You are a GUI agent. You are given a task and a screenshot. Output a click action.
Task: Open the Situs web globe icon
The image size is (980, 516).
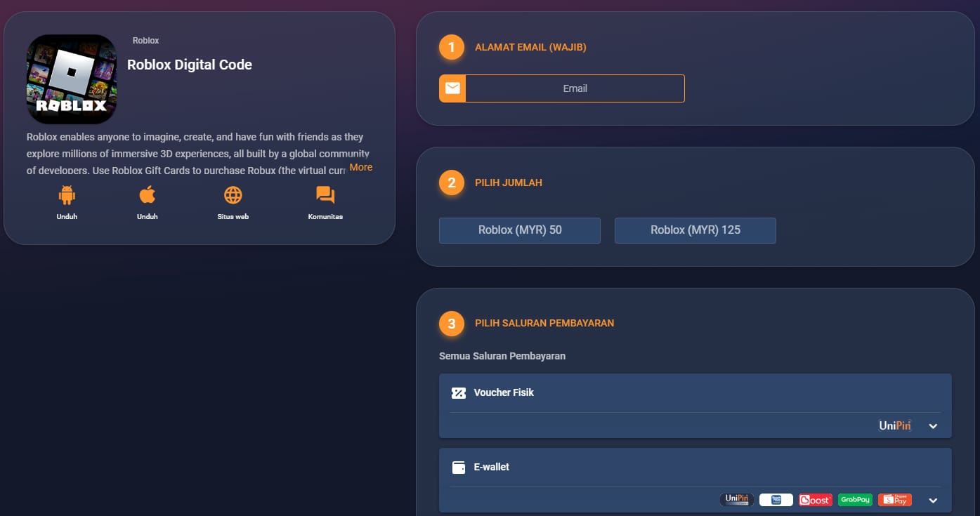[x=233, y=194]
